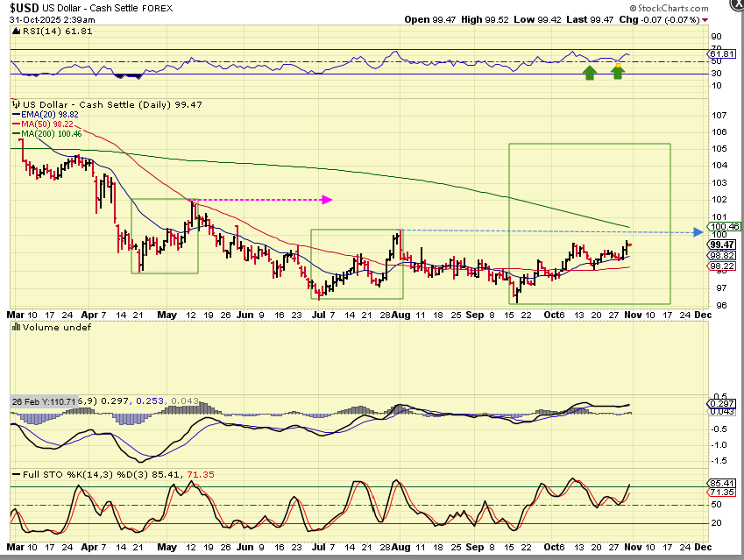This screenshot has height=560, width=744.
Task: Click the red MA(50) legend line swatch
Action: (16, 124)
